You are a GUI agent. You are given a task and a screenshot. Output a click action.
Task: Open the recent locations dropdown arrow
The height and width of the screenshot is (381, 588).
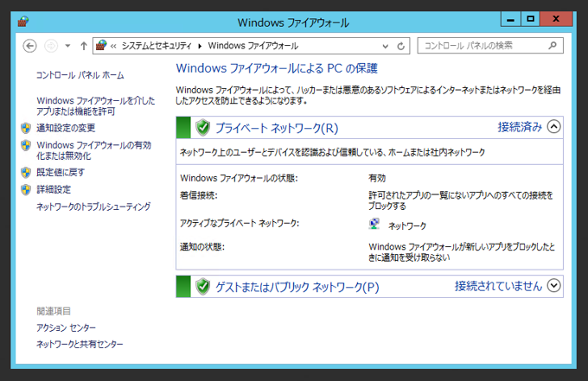click(67, 46)
